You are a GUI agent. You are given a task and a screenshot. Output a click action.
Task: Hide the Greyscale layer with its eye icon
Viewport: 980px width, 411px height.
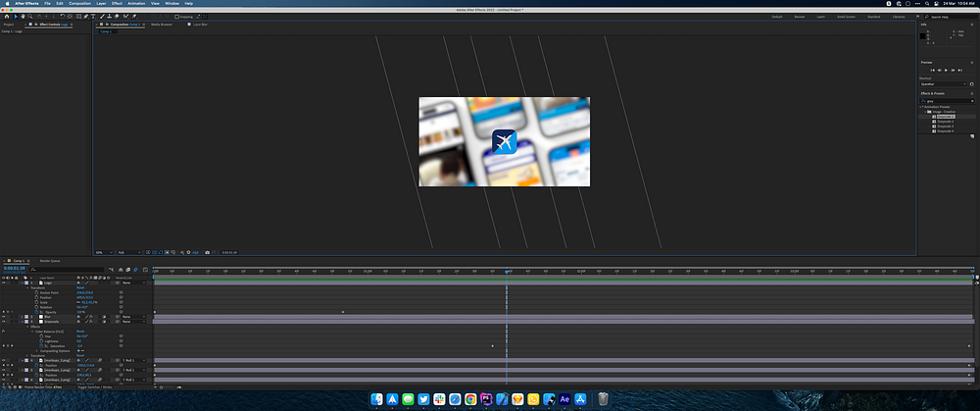4,322
